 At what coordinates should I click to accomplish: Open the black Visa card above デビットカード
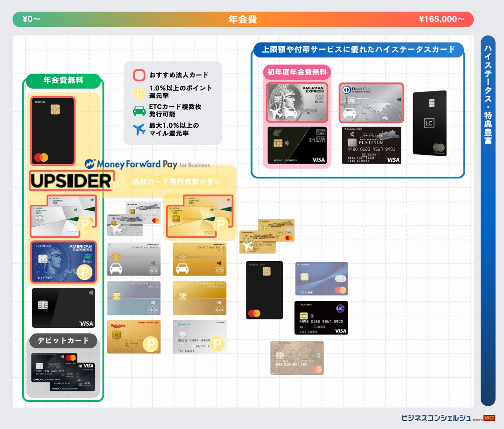[x=63, y=308]
